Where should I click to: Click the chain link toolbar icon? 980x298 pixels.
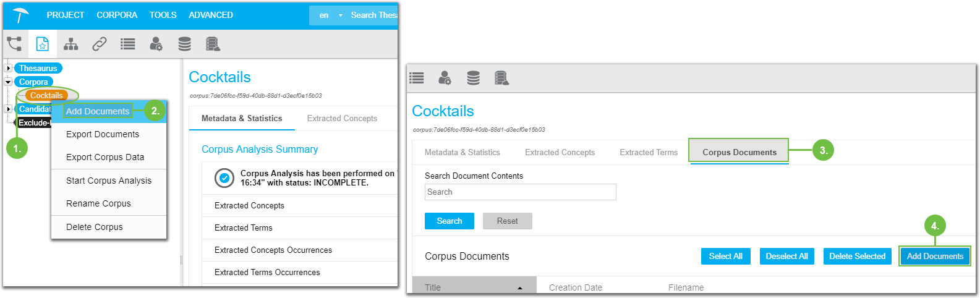click(99, 44)
